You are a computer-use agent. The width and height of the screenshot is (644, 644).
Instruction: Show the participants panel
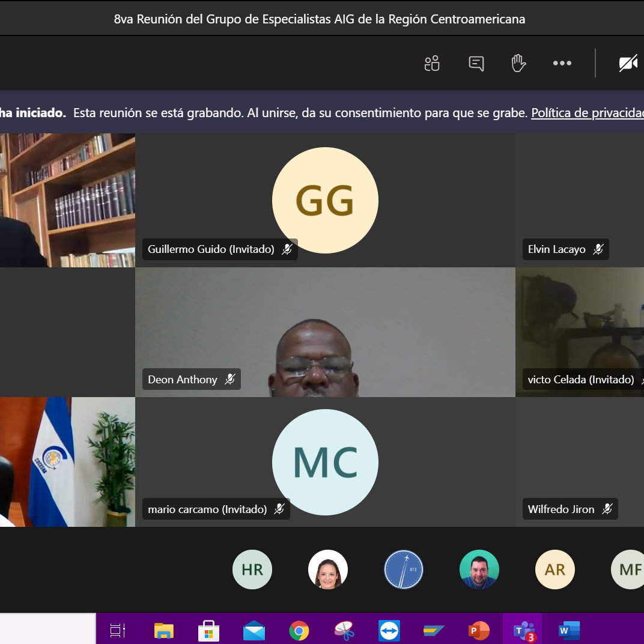click(x=432, y=63)
